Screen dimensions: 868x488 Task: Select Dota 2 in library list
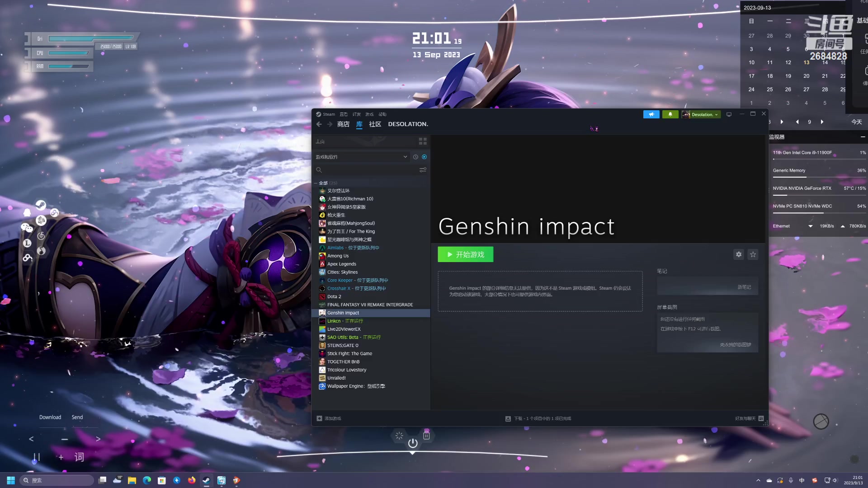(x=334, y=296)
